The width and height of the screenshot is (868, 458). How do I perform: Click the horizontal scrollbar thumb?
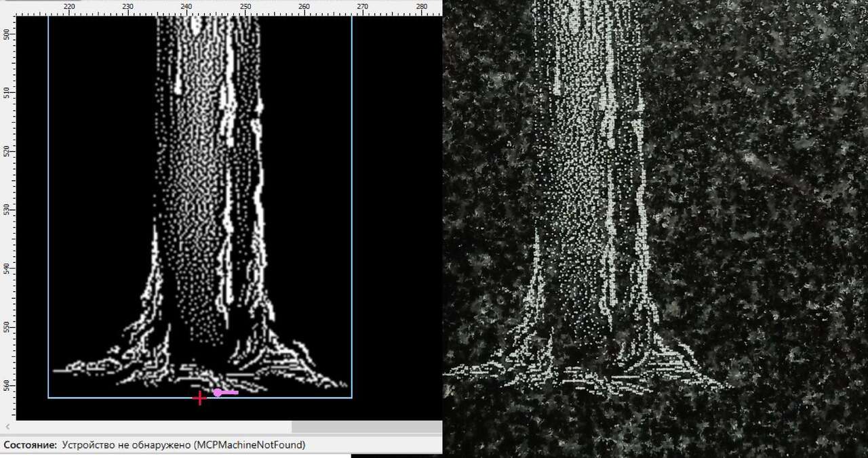pos(366,427)
